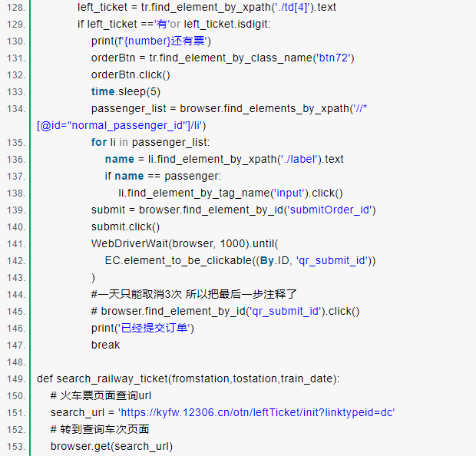
Task: Click the 'if name == passenger:' line
Action: point(163,176)
